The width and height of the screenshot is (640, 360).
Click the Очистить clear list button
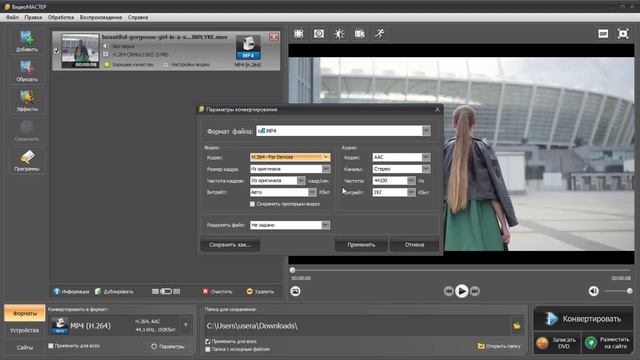(217, 291)
